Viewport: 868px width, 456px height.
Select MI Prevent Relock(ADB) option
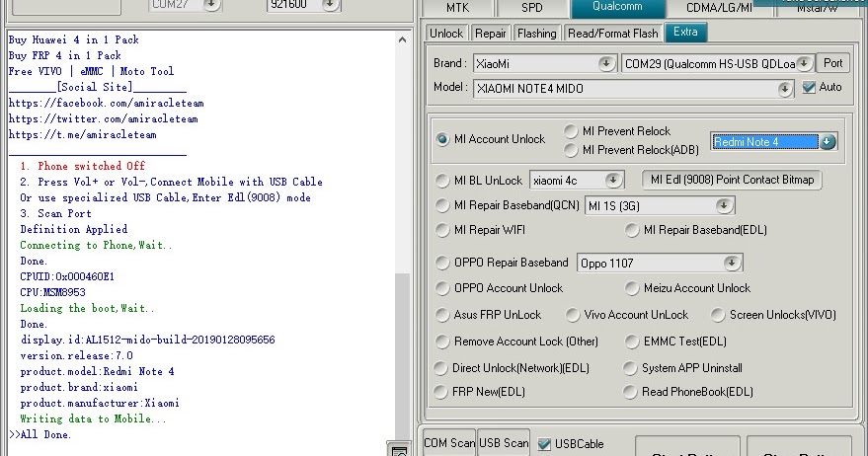(570, 150)
